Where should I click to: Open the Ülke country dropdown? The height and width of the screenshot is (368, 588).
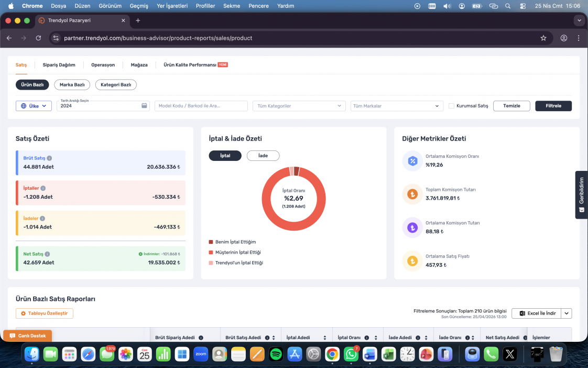click(34, 106)
